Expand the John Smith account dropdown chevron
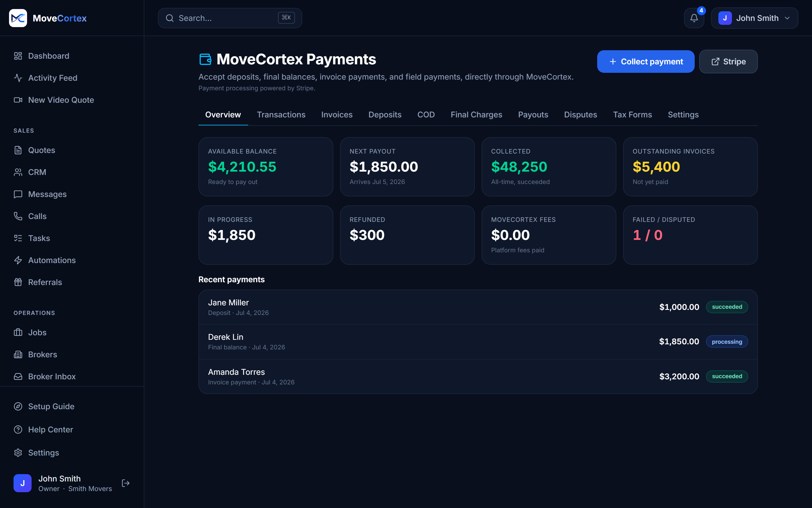The height and width of the screenshot is (508, 812). click(787, 18)
